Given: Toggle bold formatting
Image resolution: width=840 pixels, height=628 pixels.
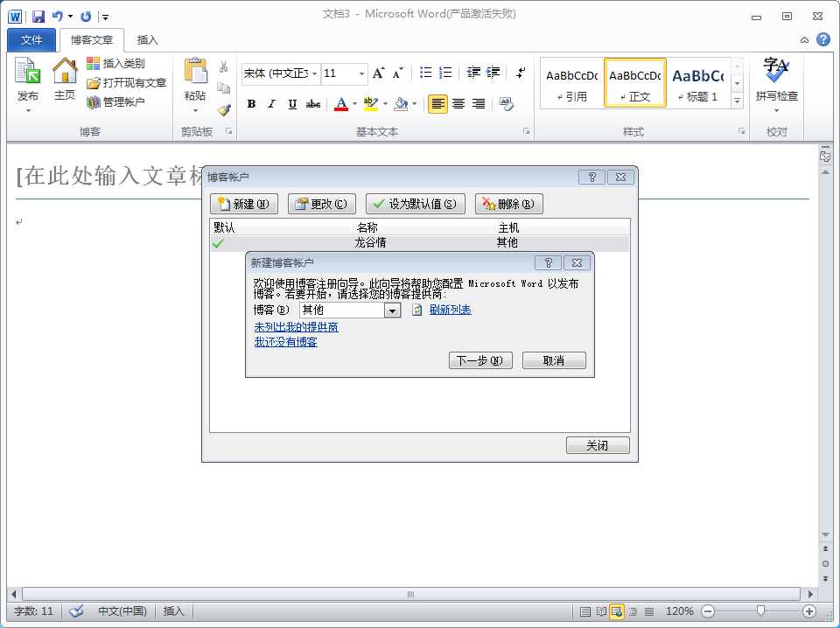Looking at the screenshot, I should point(251,104).
